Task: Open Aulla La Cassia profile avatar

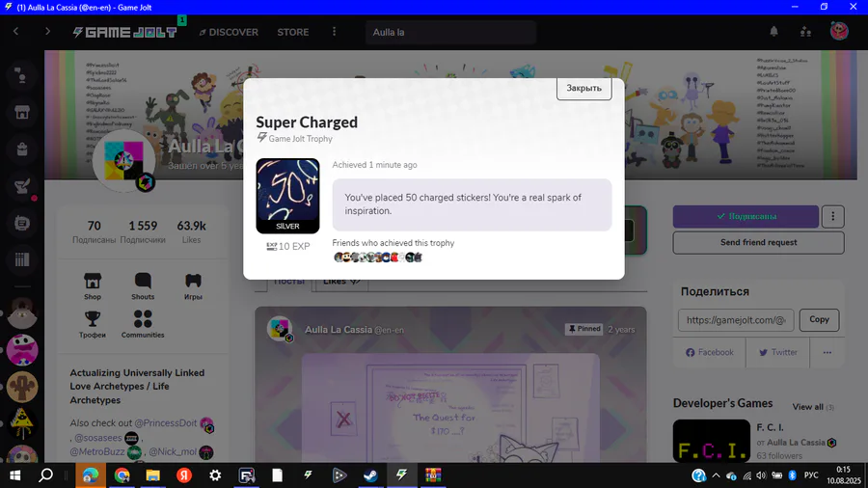Action: [124, 161]
